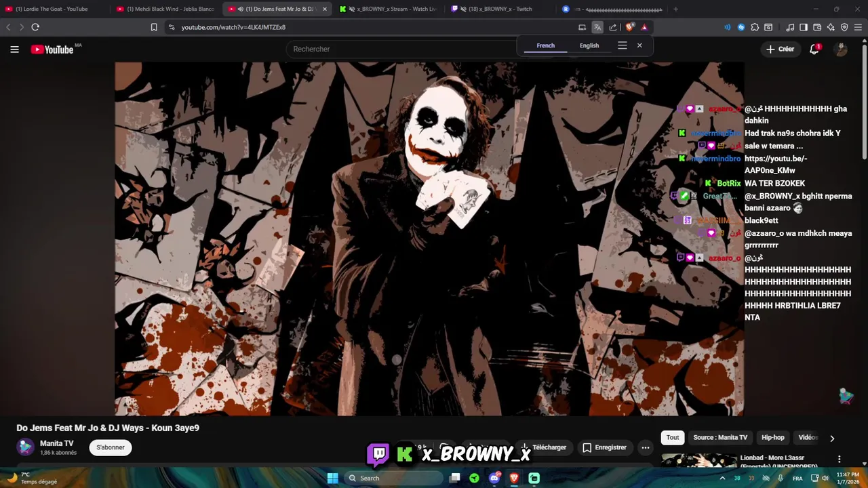868x488 pixels.
Task: Click the translate page icon in address bar
Action: click(x=597, y=27)
